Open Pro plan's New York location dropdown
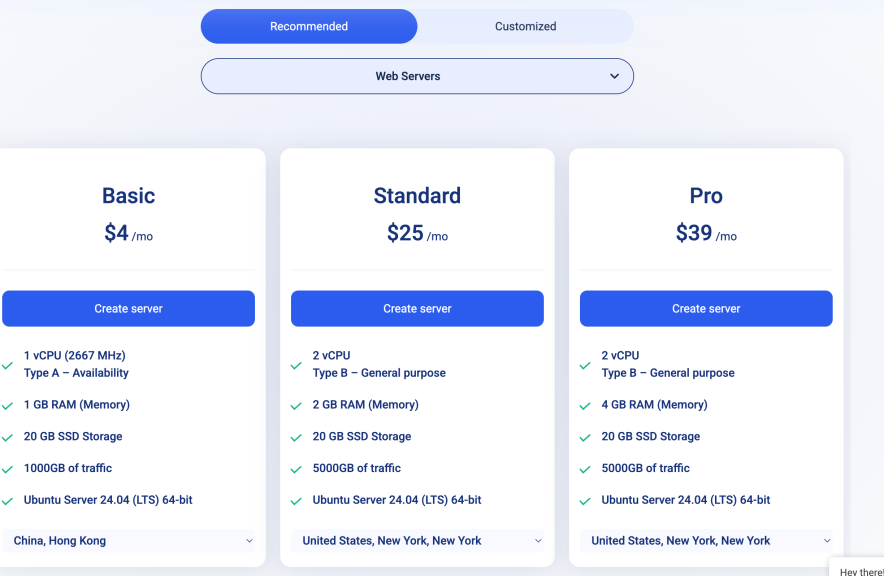The height and width of the screenshot is (576, 884). (706, 541)
